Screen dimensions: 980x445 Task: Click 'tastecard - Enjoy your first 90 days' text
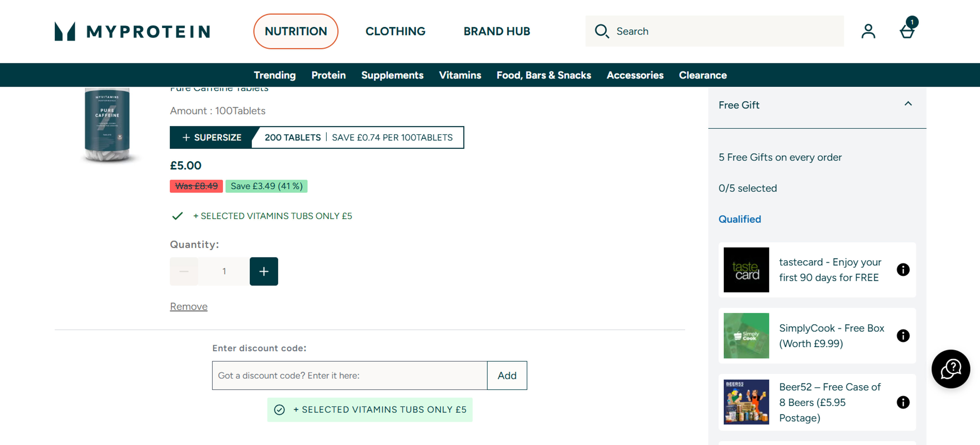830,270
